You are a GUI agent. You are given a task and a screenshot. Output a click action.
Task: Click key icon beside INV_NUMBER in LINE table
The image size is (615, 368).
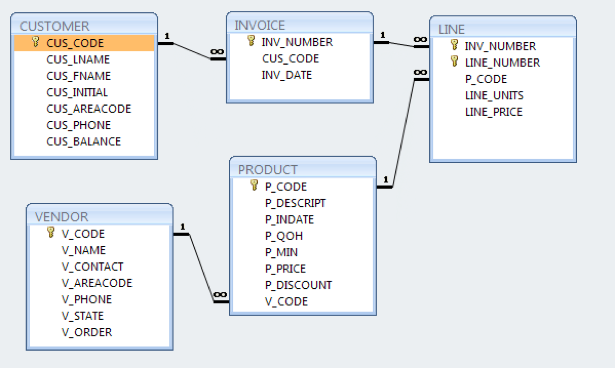[455, 44]
